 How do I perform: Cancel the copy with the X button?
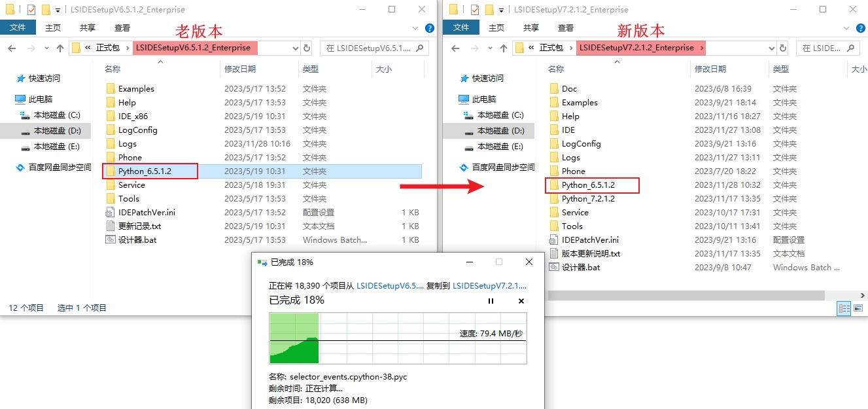point(521,301)
